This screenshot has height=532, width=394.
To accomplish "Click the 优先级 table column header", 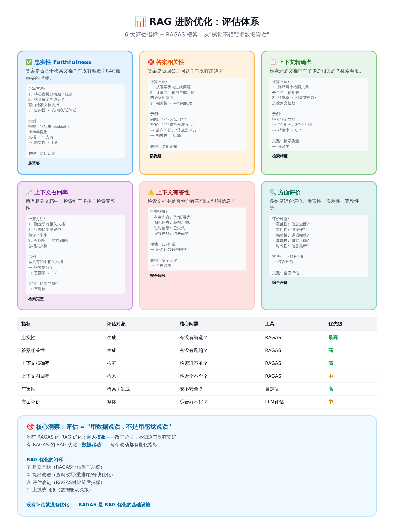I will [x=335, y=324].
